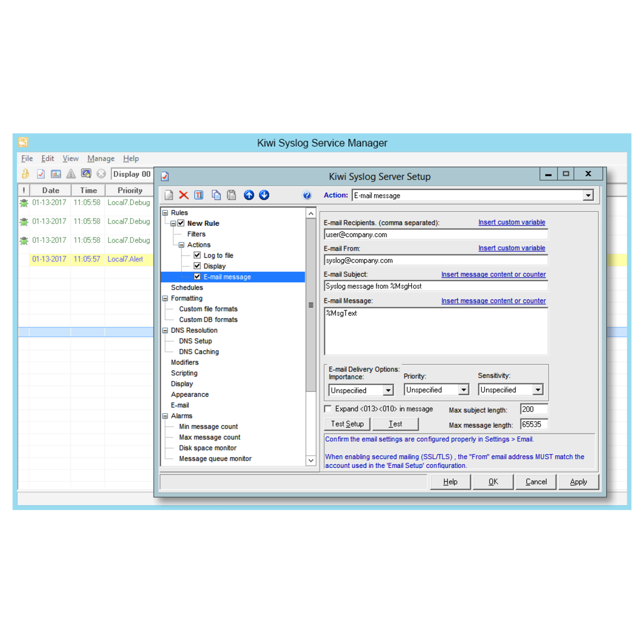This screenshot has height=644, width=644.
Task: Rename the item via the TI rename icon
Action: [x=199, y=195]
